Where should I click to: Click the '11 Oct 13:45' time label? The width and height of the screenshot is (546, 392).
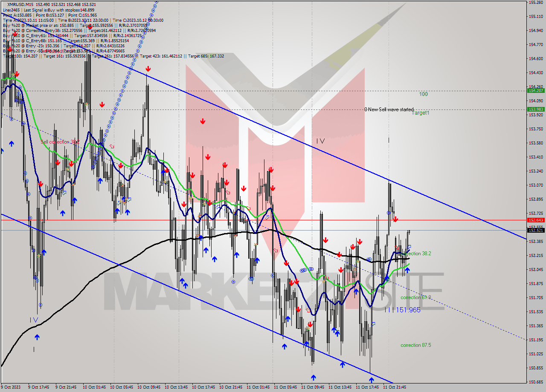340,387
